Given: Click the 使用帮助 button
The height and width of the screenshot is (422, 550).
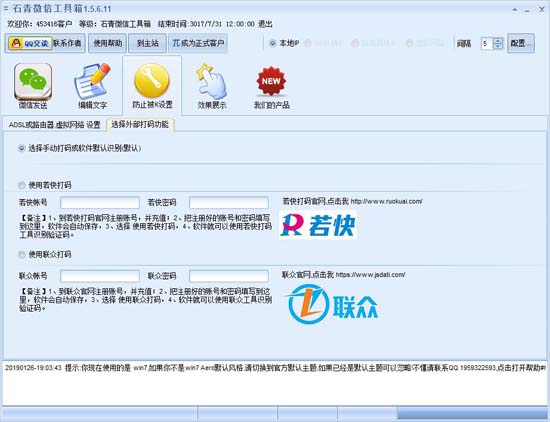Looking at the screenshot, I should [x=107, y=43].
